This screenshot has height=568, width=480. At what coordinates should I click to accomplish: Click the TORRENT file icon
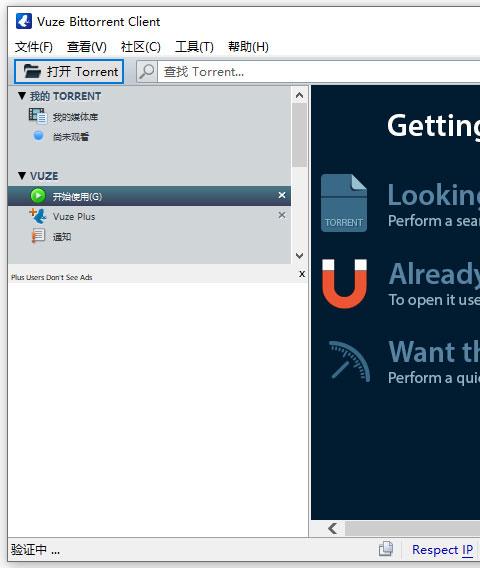coord(344,203)
